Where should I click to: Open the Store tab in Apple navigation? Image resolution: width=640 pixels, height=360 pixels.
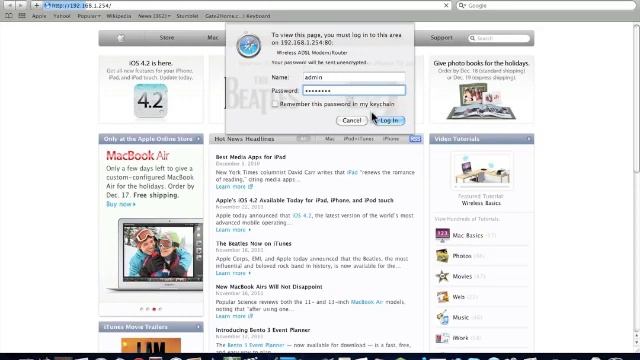[x=167, y=38]
